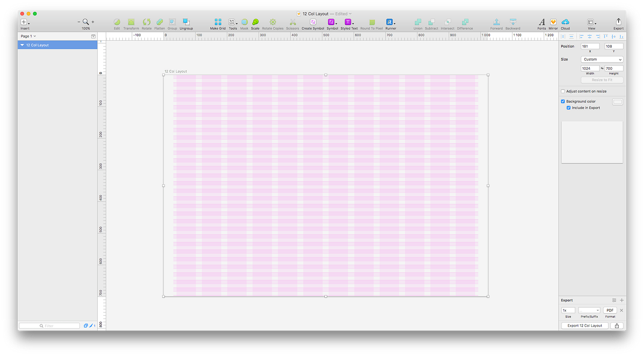Select the 12 Col Layout layer row
The width and height of the screenshot is (644, 356).
57,45
